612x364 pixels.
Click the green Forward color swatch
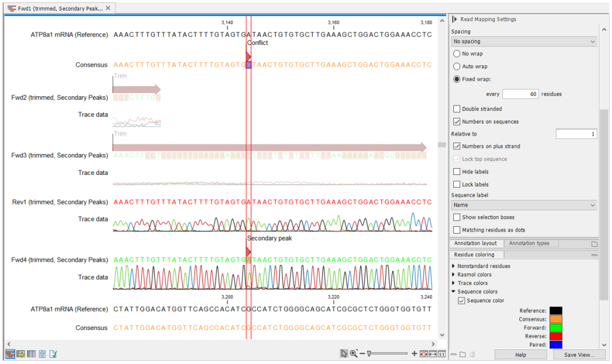coord(556,328)
